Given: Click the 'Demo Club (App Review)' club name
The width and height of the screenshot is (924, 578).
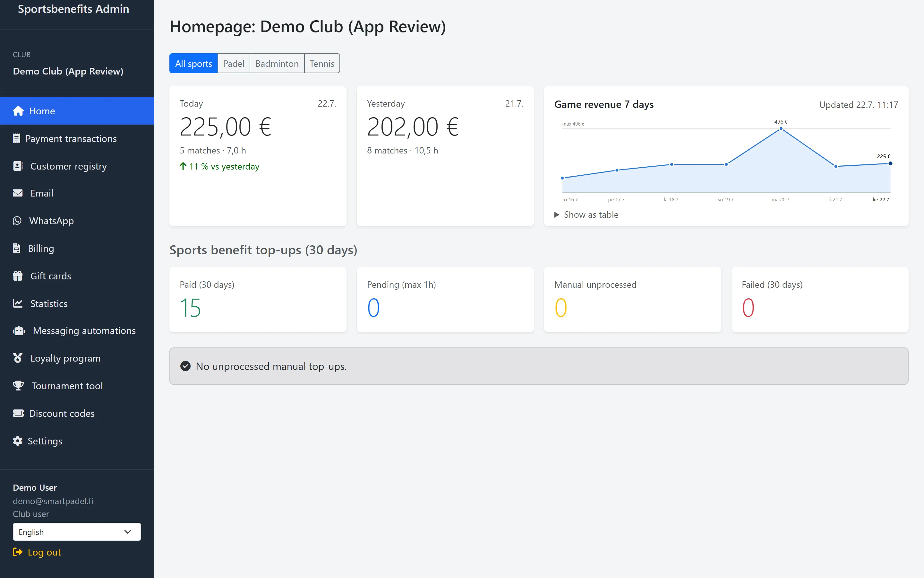Looking at the screenshot, I should coord(68,71).
